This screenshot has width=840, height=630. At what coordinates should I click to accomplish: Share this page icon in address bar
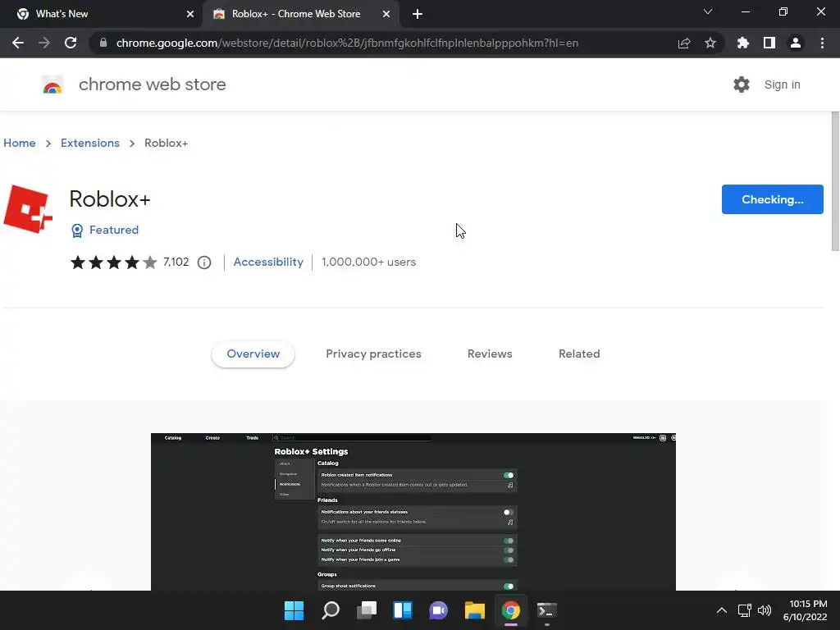point(684,43)
